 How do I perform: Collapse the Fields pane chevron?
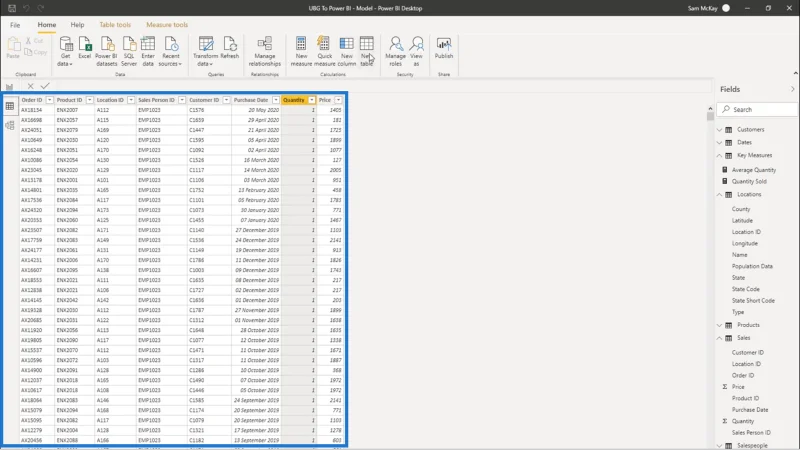792,89
